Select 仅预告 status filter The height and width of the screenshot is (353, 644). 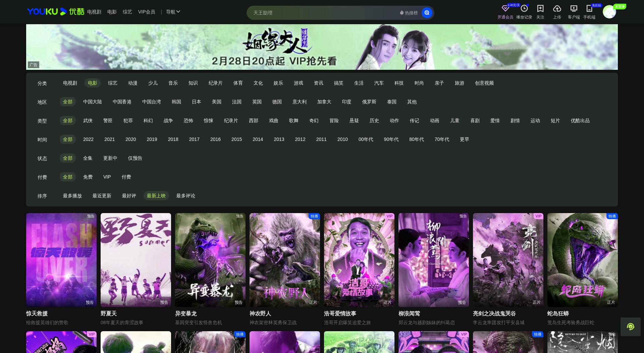tap(135, 158)
